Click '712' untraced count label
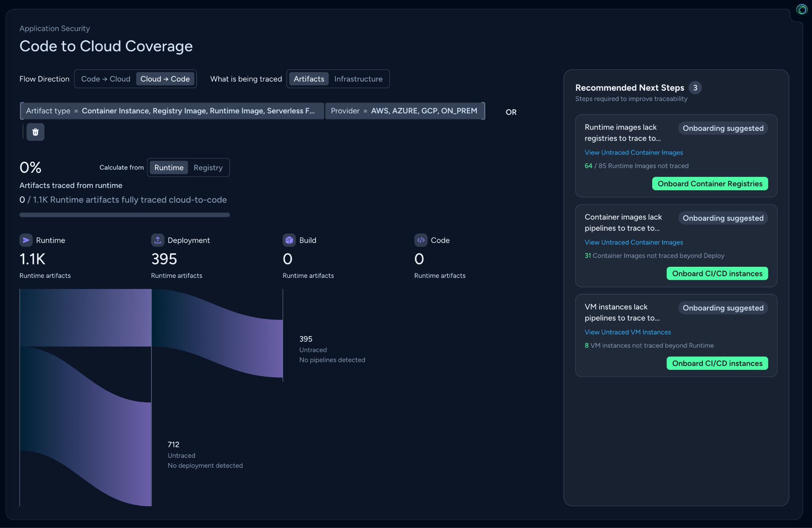 pos(173,444)
